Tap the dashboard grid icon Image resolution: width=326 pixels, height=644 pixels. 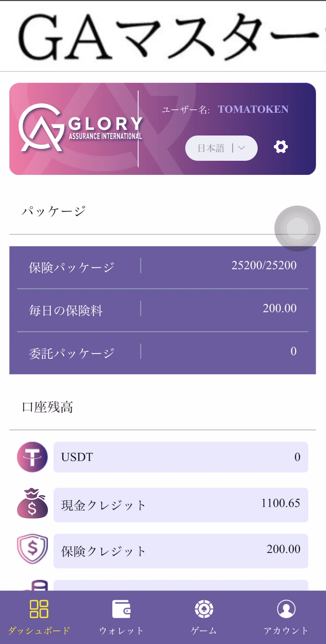click(39, 609)
